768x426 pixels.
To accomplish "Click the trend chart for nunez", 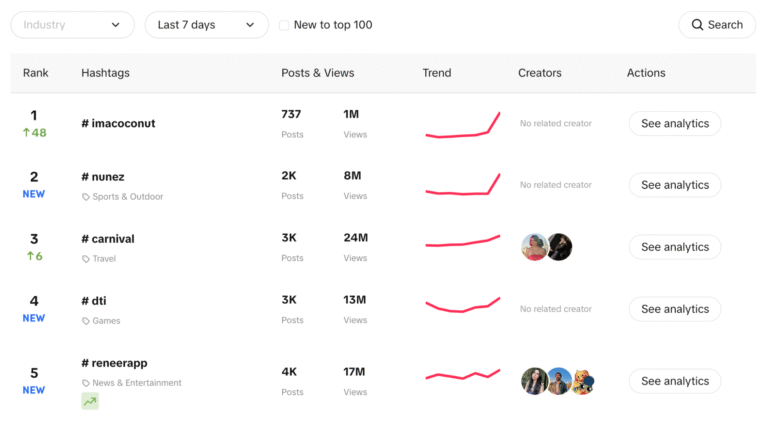I will click(462, 185).
